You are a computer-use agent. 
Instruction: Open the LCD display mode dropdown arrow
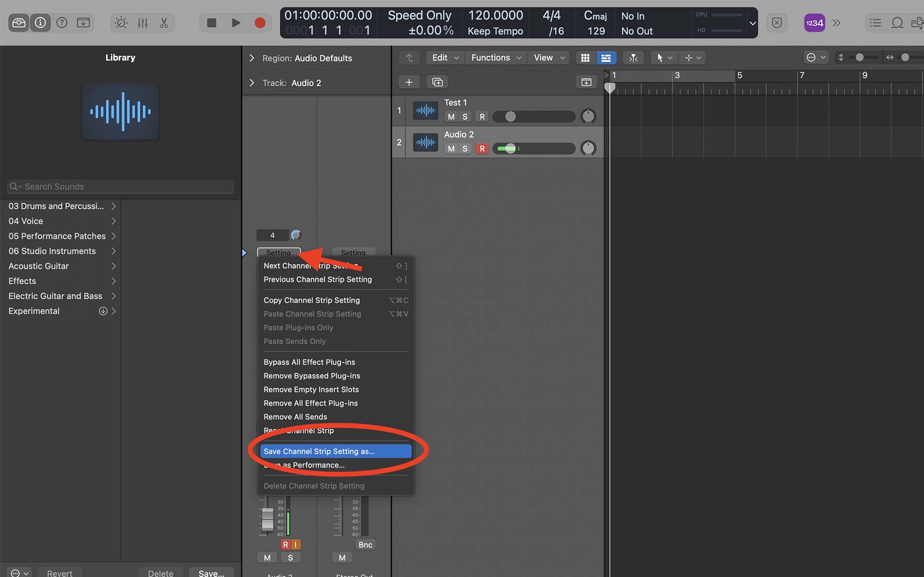[x=753, y=23]
